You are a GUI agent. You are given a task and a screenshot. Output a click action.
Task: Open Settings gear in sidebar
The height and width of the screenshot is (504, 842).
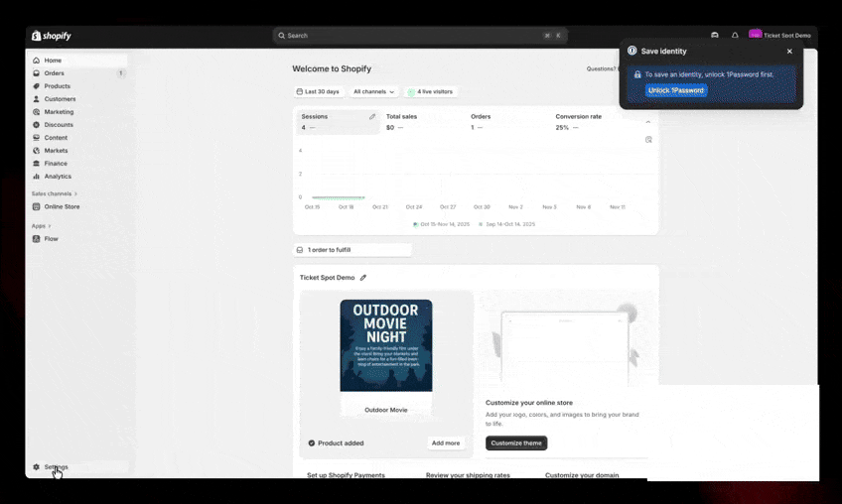[x=36, y=467]
